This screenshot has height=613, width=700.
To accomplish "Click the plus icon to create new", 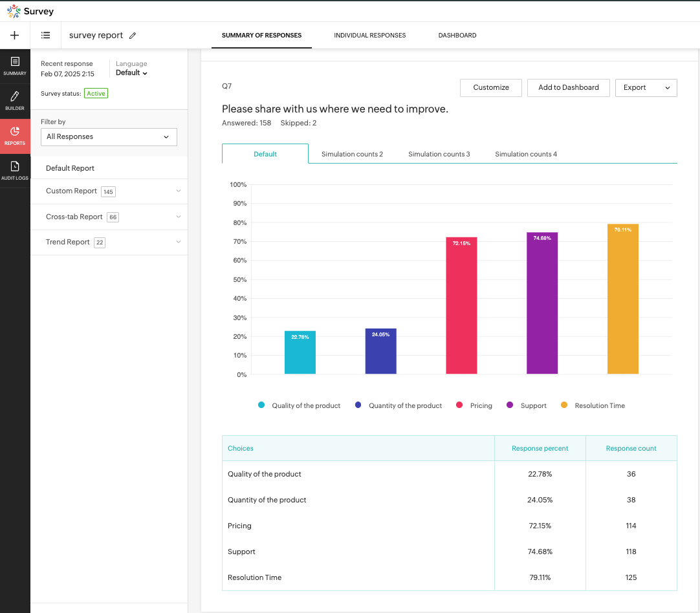I will click(x=15, y=36).
